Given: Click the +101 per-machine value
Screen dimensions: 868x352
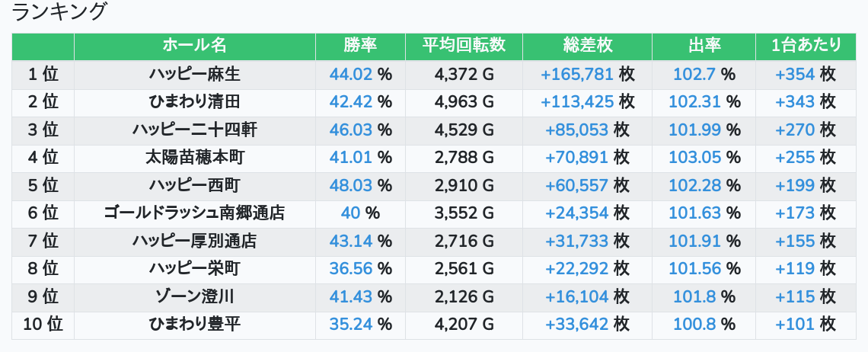Looking at the screenshot, I should [x=795, y=324].
